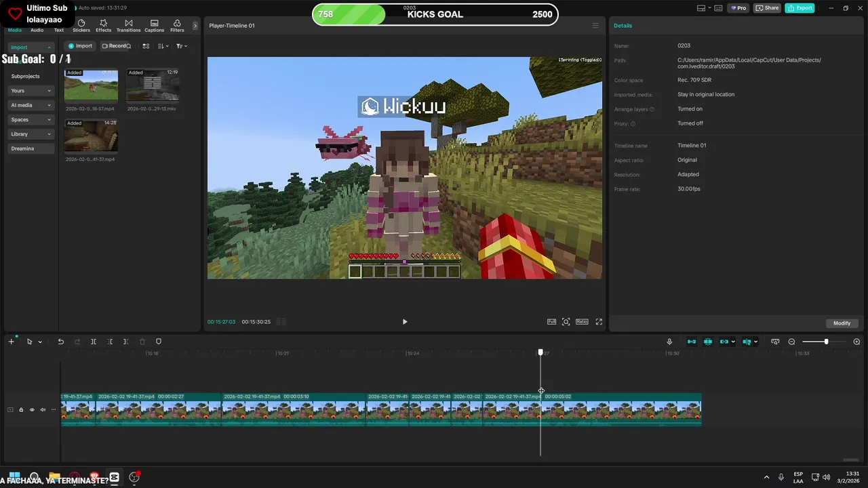Image resolution: width=868 pixels, height=488 pixels.
Task: Open the Filters panel
Action: pyautogui.click(x=177, y=26)
